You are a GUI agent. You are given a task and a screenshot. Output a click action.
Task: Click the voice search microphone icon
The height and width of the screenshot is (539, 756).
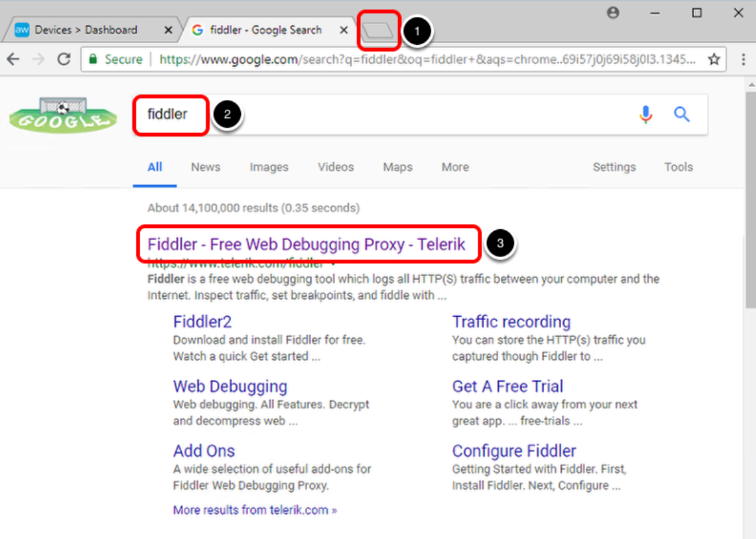(x=646, y=114)
